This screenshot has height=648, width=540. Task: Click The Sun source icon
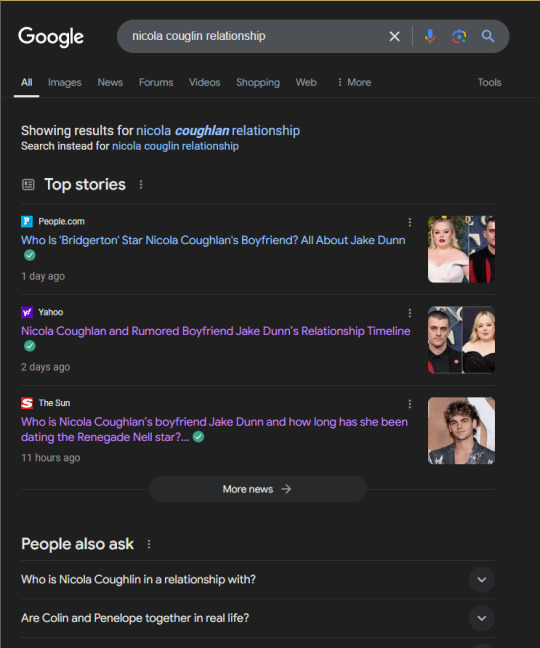click(27, 403)
